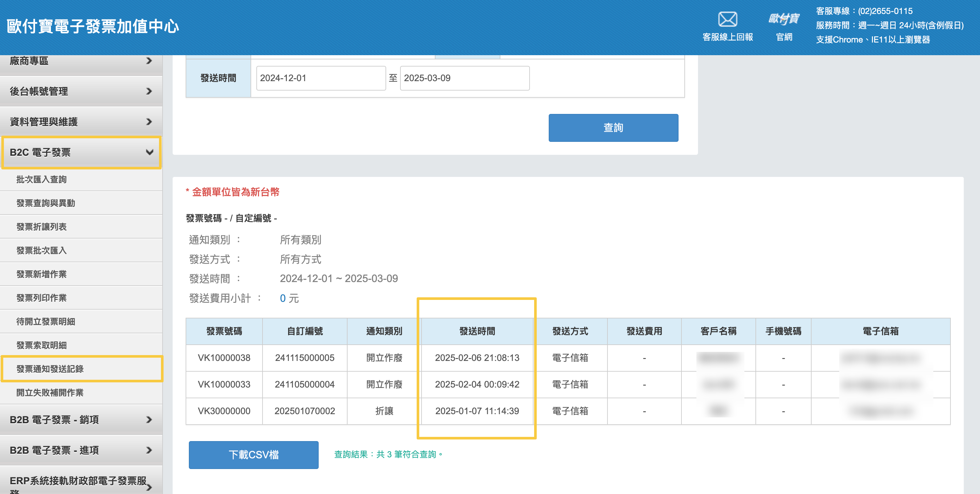980x494 pixels.
Task: Click the 歐付寶電子發票加值中心 site title
Action: click(93, 27)
